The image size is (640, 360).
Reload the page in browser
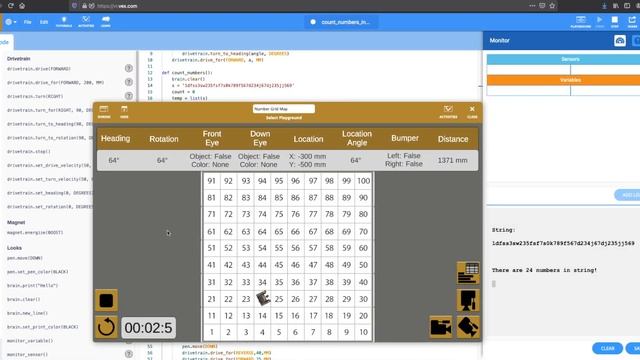coord(11,6)
